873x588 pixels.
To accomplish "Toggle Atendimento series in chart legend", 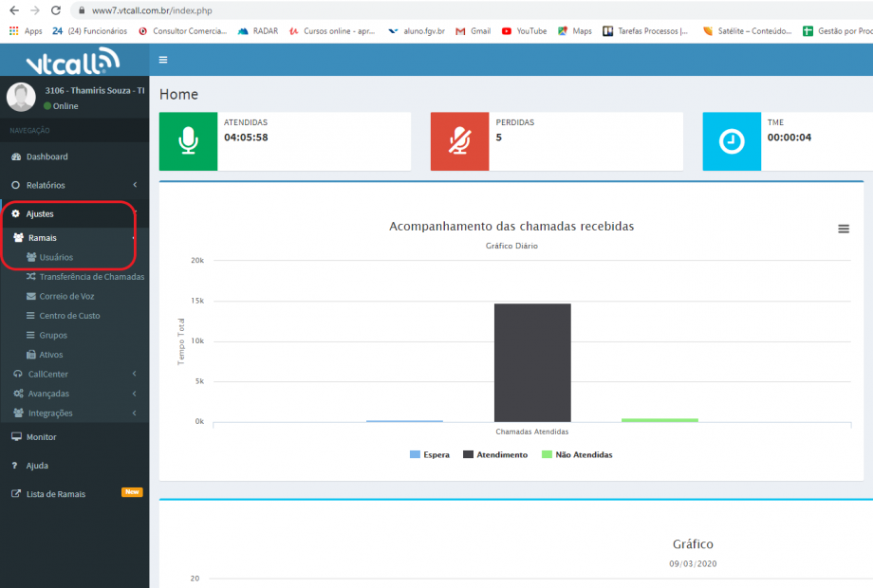I will coord(494,454).
